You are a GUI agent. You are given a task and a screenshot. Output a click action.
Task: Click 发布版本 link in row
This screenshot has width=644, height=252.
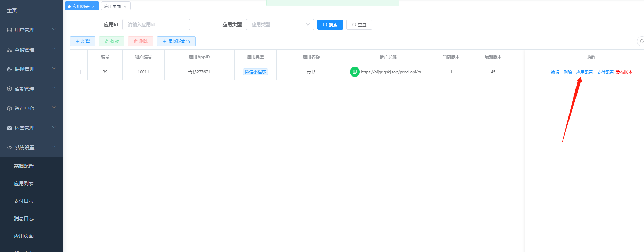pos(624,72)
